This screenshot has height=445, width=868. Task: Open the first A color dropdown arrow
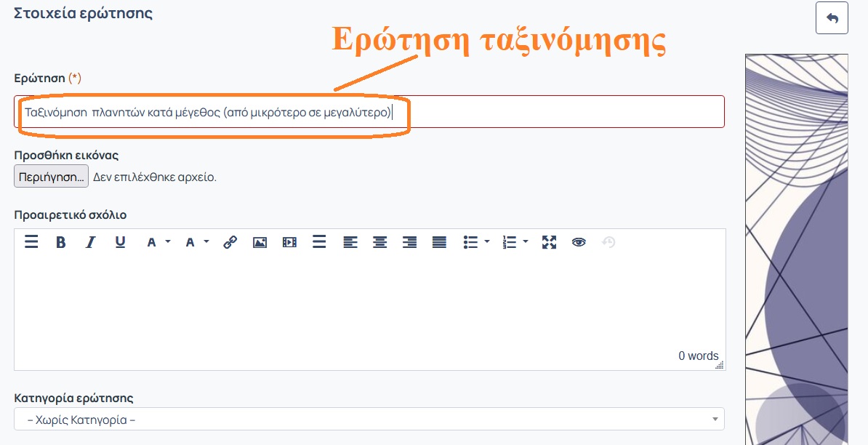[x=168, y=241]
